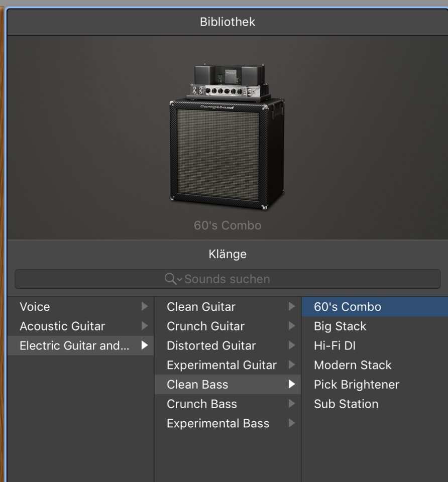Open the Crunch Guitar subcategory
The height and width of the screenshot is (482, 448).
click(x=205, y=326)
